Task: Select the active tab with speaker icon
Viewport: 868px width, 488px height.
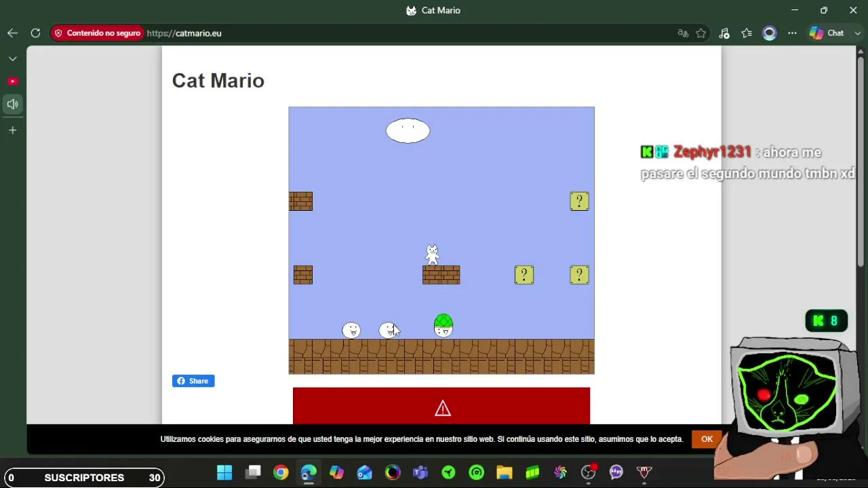Action: click(x=12, y=104)
